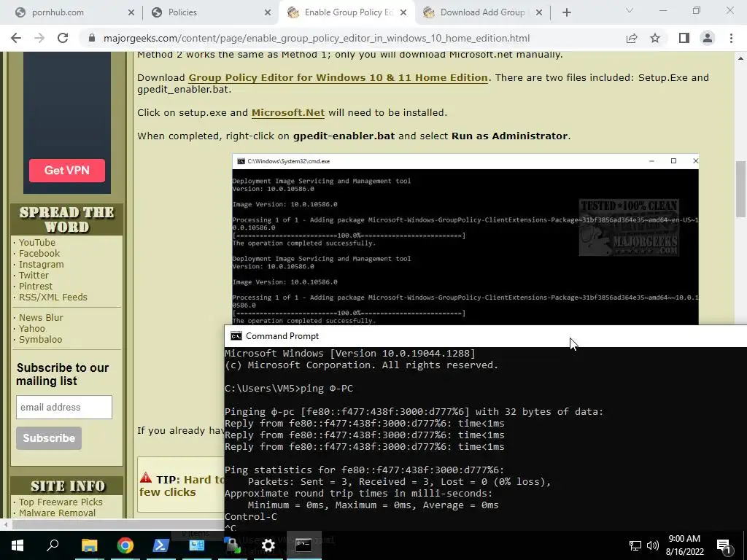Open Pintrest sidebar link
The height and width of the screenshot is (560, 747).
tap(35, 286)
